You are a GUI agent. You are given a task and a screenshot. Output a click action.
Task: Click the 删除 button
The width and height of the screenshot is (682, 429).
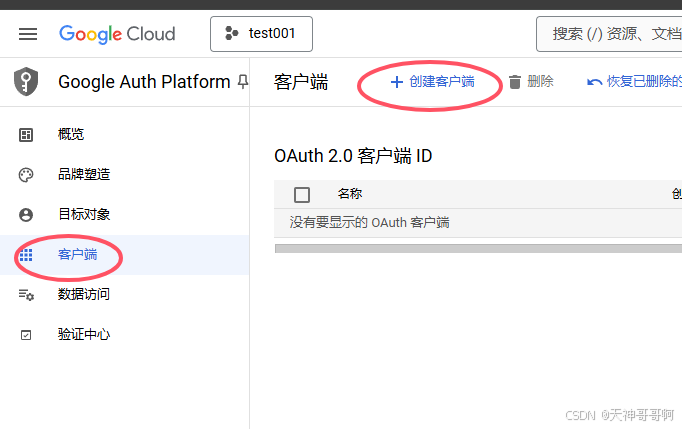coord(531,81)
